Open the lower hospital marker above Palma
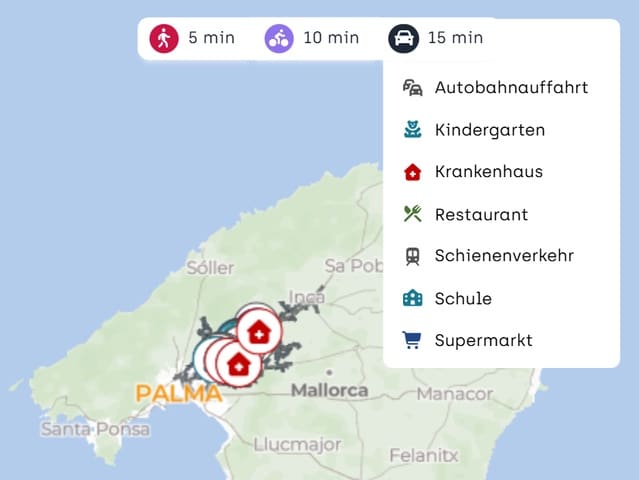Image resolution: width=639 pixels, height=480 pixels. (x=239, y=365)
